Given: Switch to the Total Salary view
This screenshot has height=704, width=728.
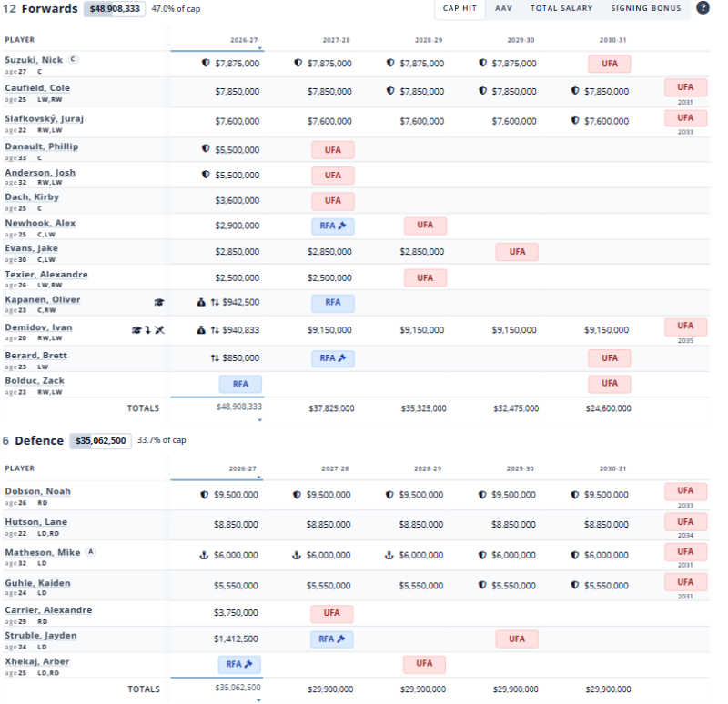Looking at the screenshot, I should pos(561,8).
